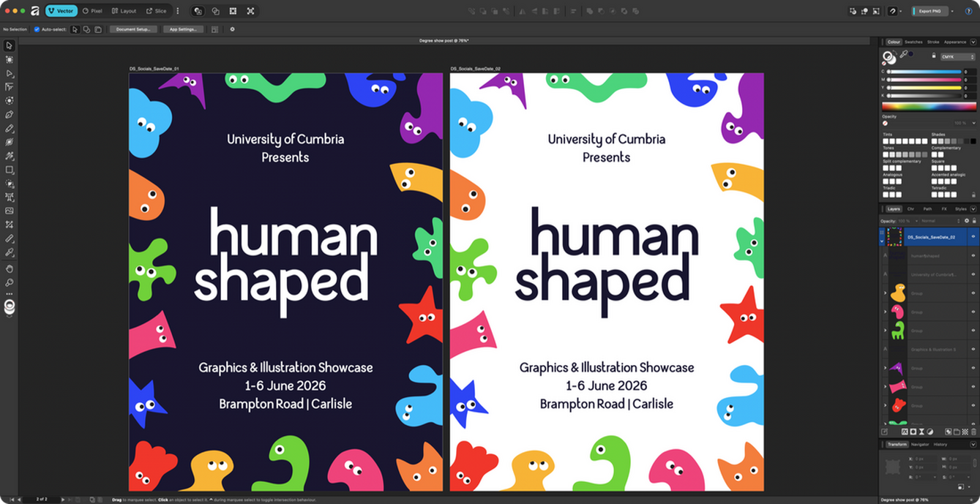Expand the yellow blob Group layer
The width and height of the screenshot is (980, 504).
(x=885, y=293)
